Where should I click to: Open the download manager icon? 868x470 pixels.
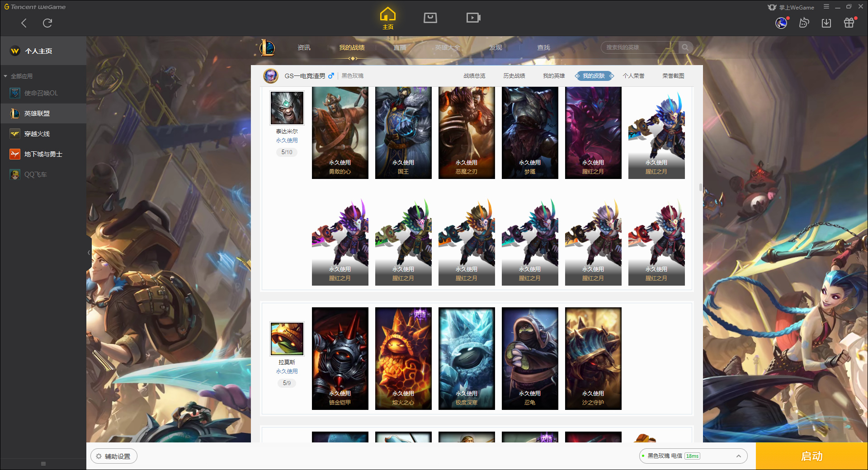pyautogui.click(x=826, y=23)
